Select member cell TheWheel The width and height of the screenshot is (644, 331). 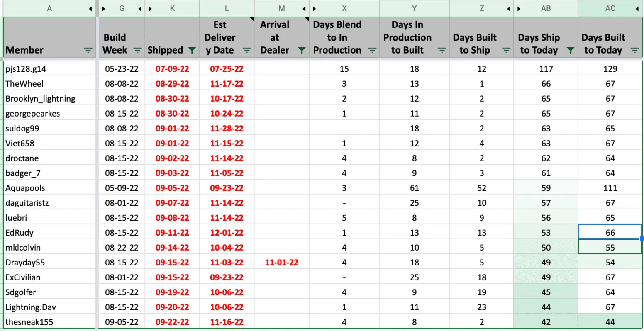(x=49, y=84)
